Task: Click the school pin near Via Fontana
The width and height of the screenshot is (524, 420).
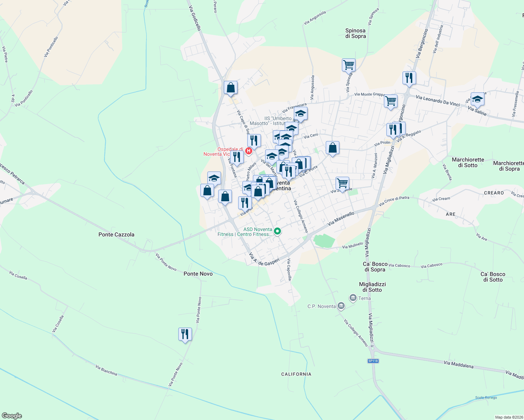Action: [214, 178]
